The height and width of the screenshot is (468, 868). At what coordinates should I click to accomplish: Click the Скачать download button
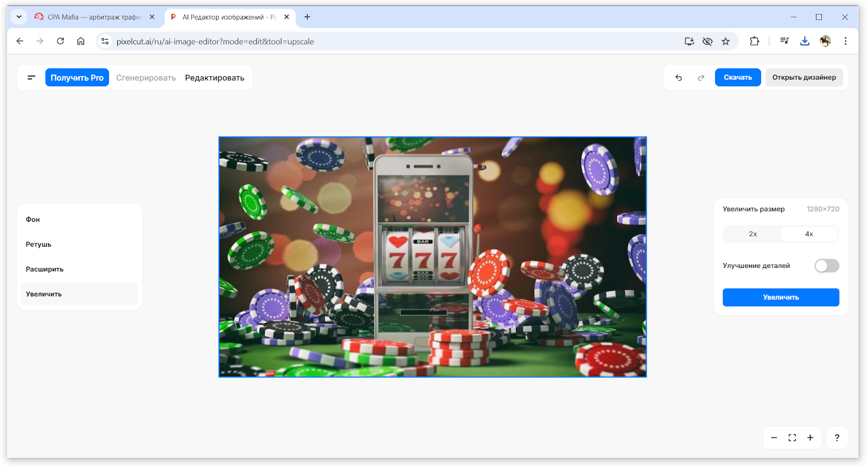tap(738, 78)
